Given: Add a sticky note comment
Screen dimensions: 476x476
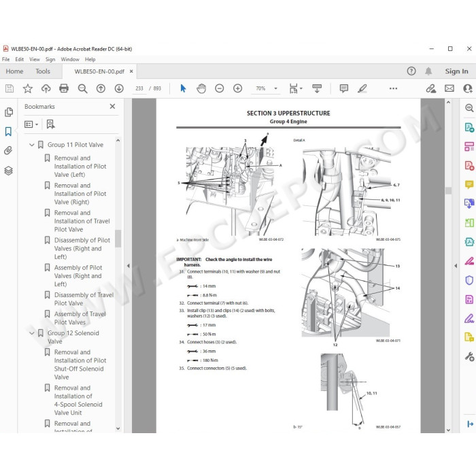Looking at the screenshot, I should [x=344, y=88].
